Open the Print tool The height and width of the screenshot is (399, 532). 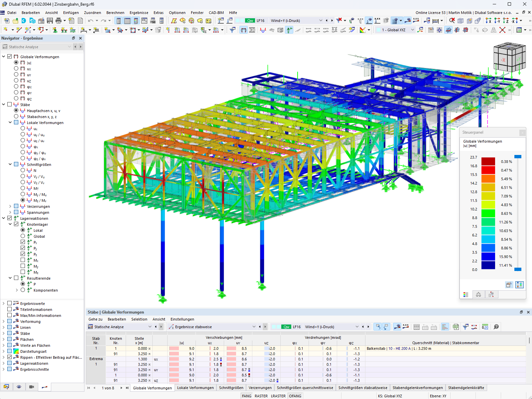[59, 21]
